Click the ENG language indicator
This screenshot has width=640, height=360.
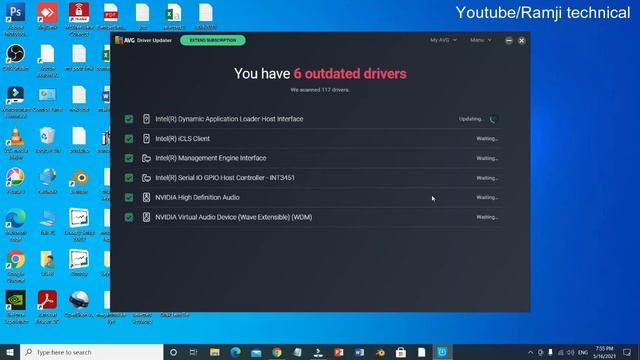click(583, 352)
